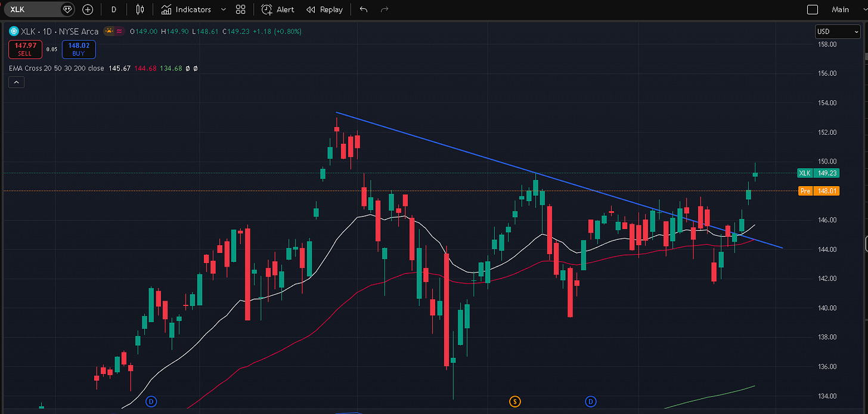Click the leftmost blue D dividend marker
This screenshot has width=868, height=414.
coord(151,401)
